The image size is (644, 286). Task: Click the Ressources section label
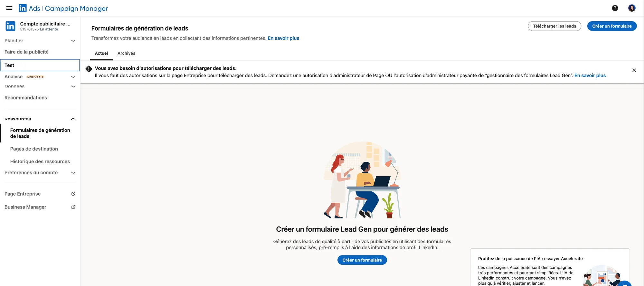(x=18, y=119)
